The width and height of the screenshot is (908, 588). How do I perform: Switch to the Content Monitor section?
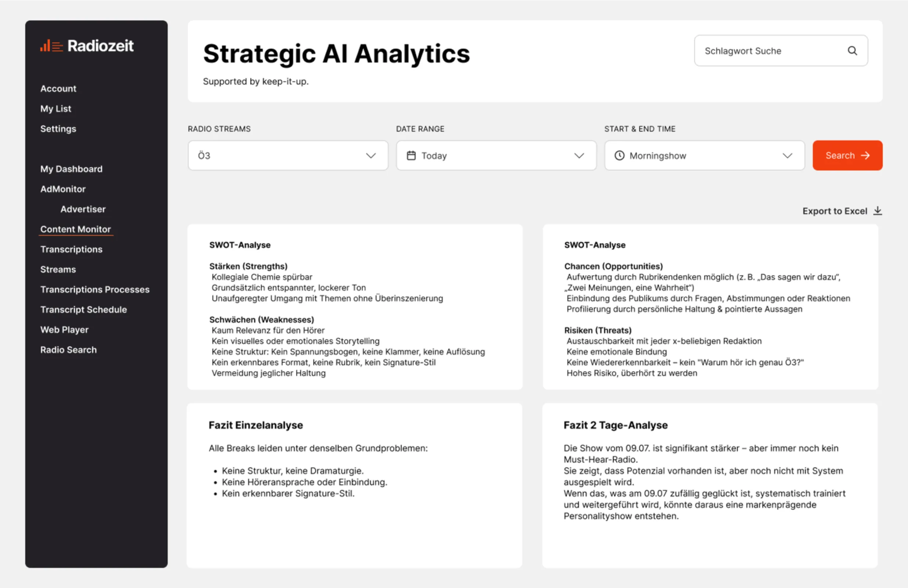76,229
